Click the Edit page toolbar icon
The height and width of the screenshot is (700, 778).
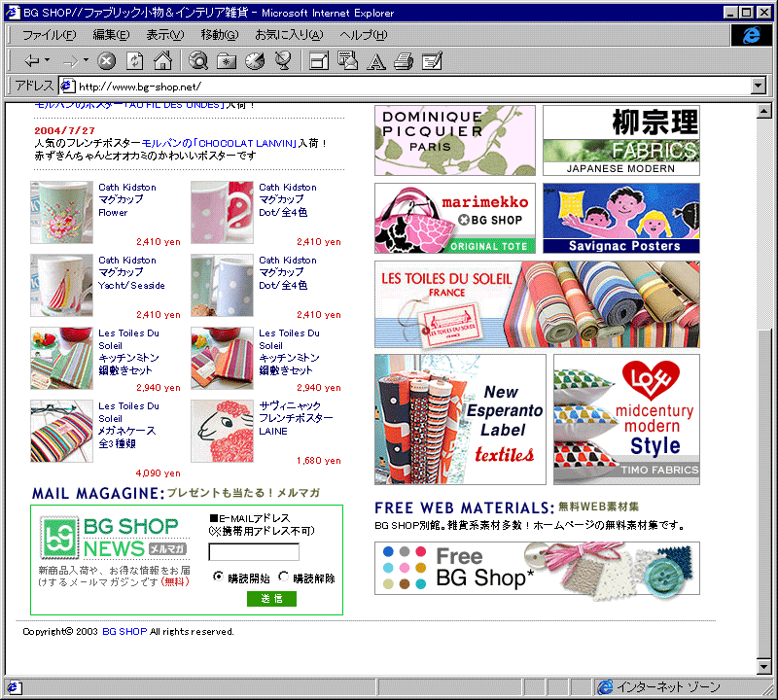(432, 61)
